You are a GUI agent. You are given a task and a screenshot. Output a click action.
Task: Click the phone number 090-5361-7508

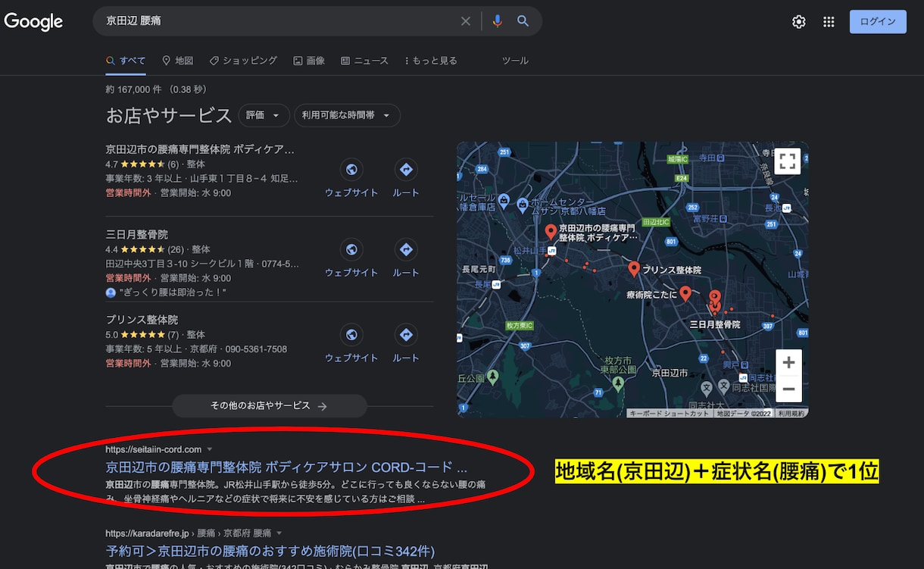coord(256,349)
